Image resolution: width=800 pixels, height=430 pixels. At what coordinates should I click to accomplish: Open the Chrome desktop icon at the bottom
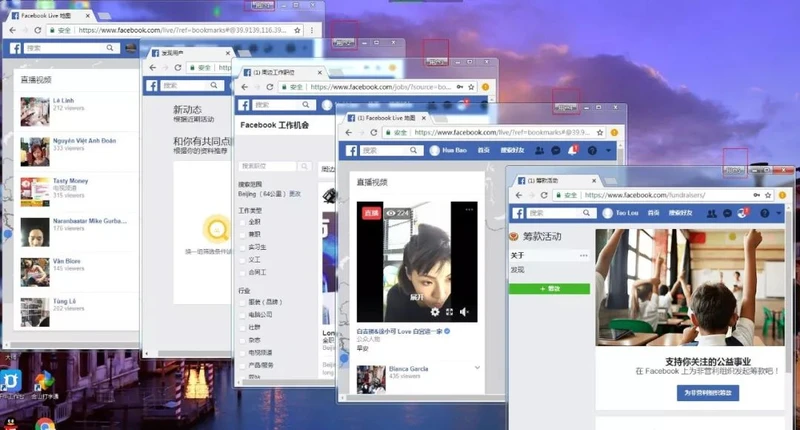coord(45,424)
